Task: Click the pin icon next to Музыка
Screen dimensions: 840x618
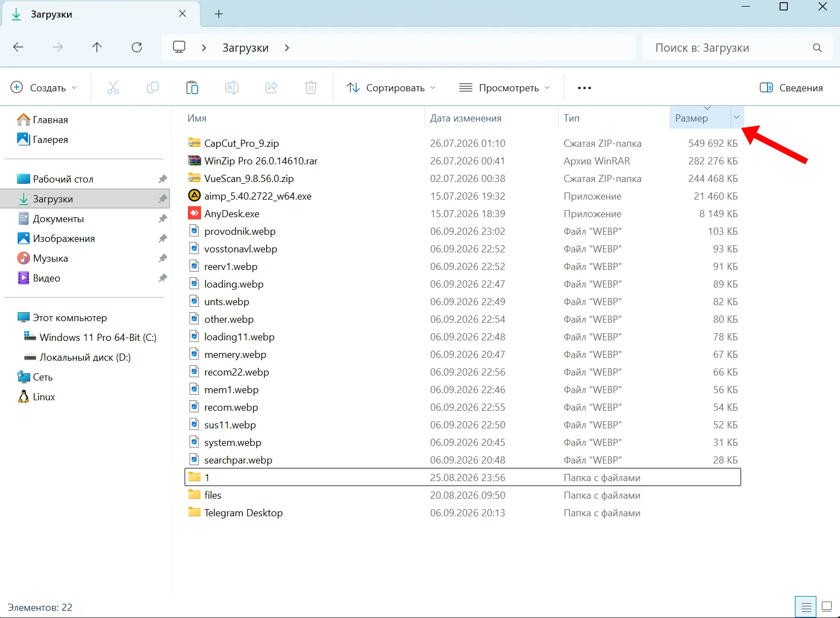Action: pos(163,258)
